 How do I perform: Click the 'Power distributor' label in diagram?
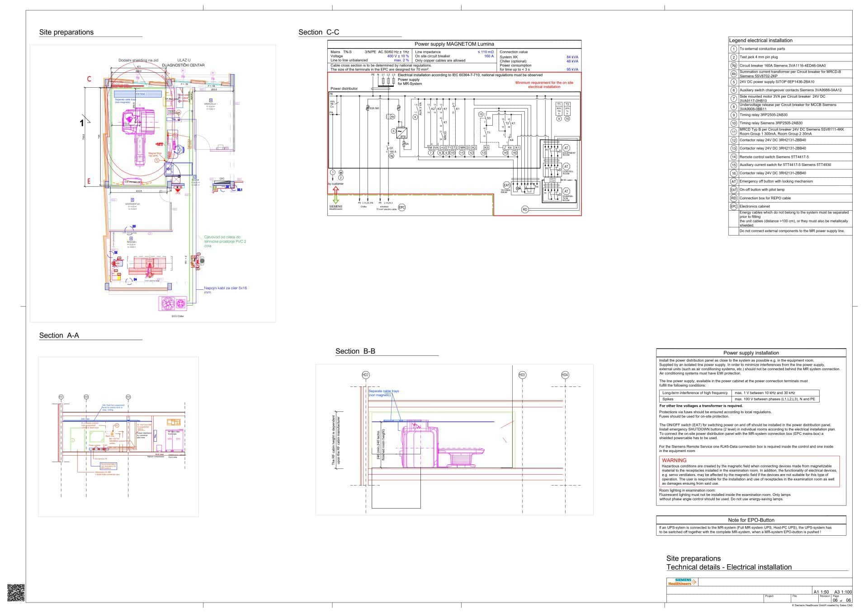pos(344,89)
